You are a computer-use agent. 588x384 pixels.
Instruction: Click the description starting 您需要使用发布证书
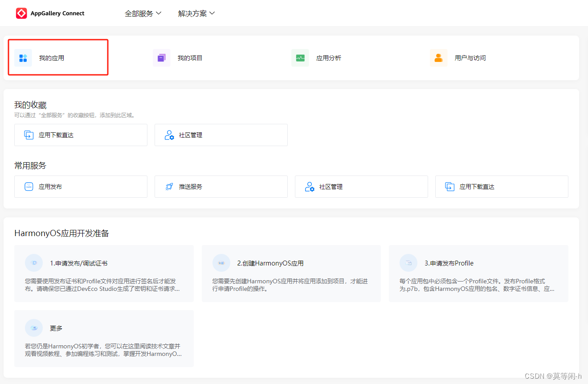point(103,285)
